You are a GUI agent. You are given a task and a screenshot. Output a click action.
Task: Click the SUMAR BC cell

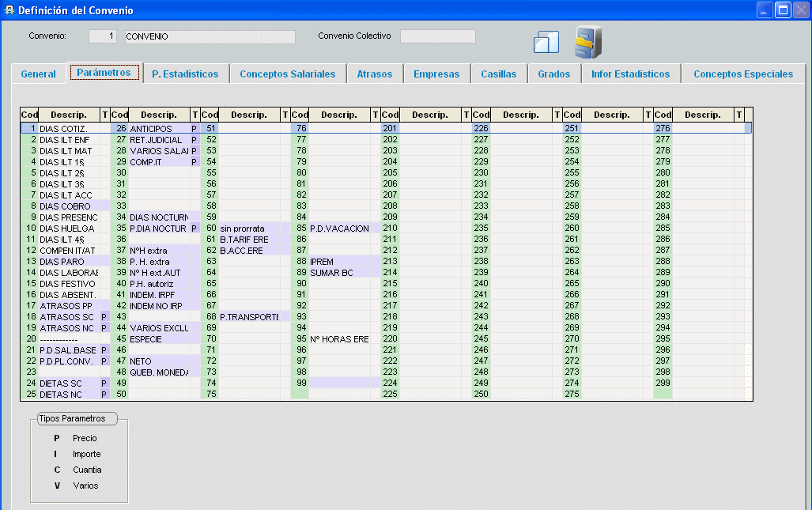click(340, 273)
